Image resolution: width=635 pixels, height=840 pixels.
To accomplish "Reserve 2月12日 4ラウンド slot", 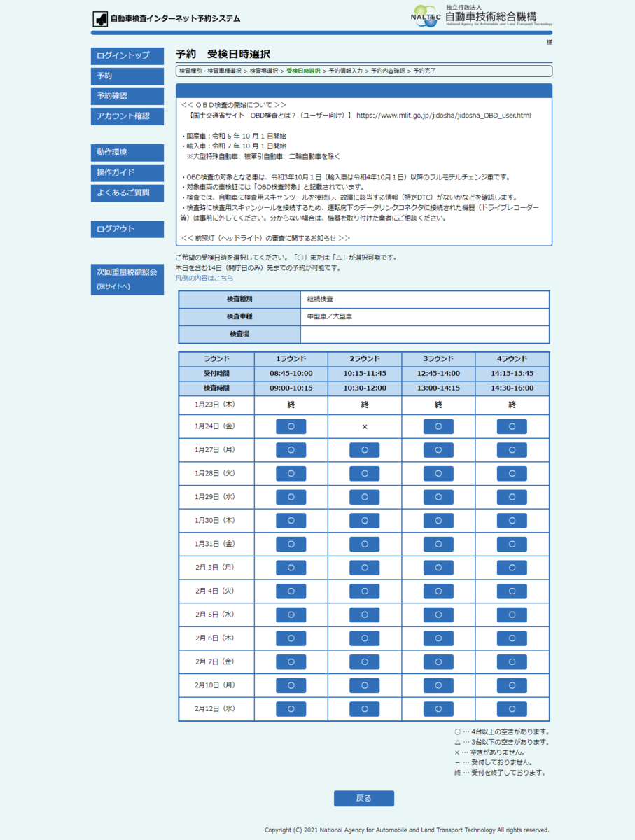I will [x=512, y=710].
